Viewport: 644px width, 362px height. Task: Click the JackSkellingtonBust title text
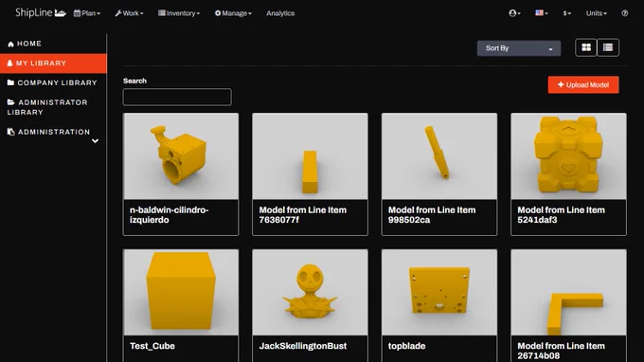click(x=303, y=346)
